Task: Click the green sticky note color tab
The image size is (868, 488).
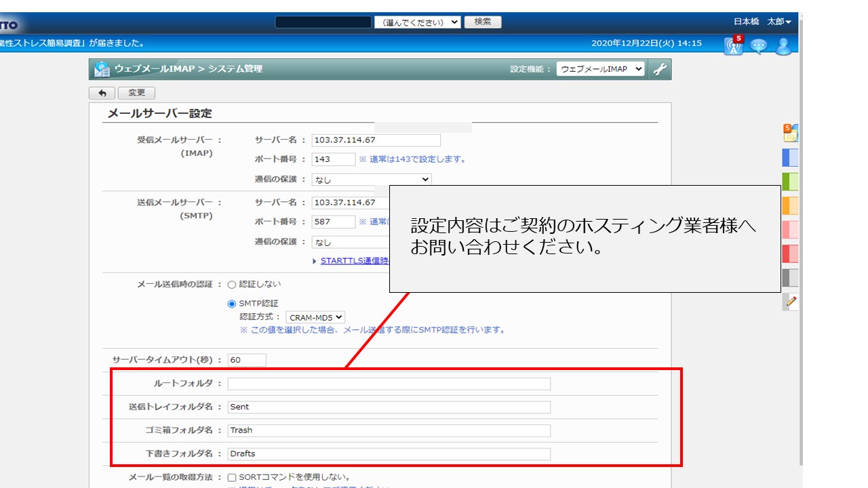Action: 791,181
